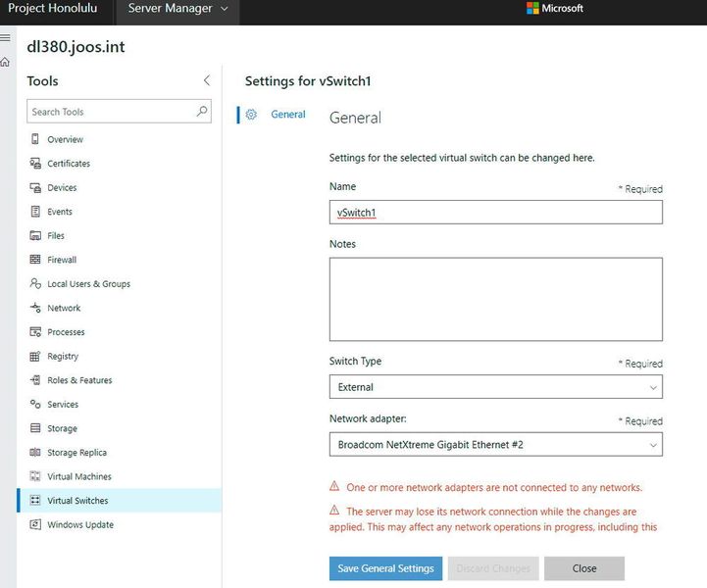707x588 pixels.
Task: Click the Firewall brick icon
Action: click(x=34, y=259)
